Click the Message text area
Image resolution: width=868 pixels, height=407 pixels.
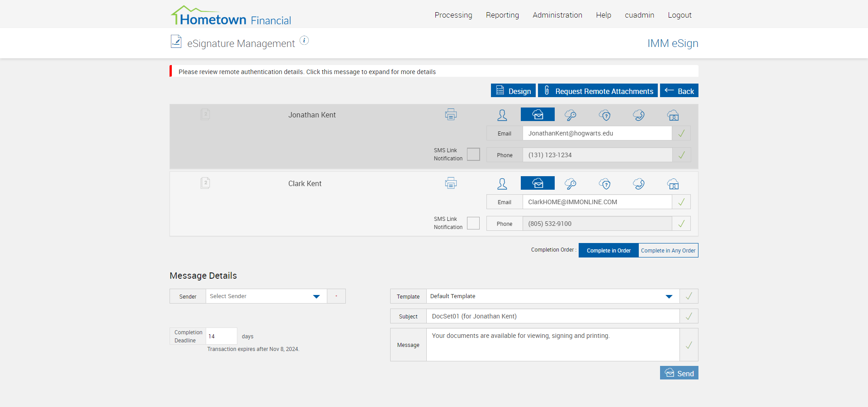(553, 345)
